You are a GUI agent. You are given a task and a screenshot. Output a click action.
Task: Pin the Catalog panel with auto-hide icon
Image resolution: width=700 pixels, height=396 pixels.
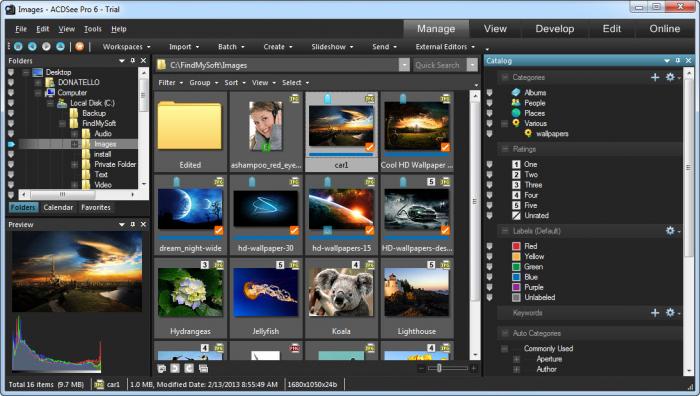point(678,60)
